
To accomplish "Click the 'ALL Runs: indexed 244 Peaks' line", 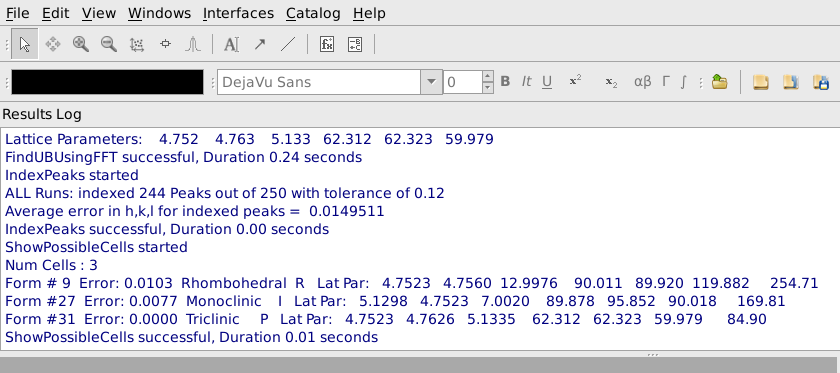I will point(224,193).
